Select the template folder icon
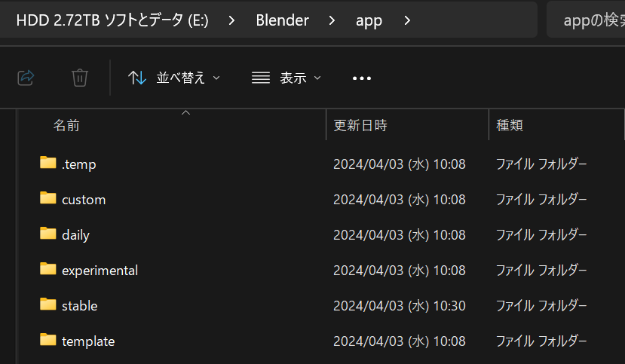The height and width of the screenshot is (364, 625). click(47, 340)
